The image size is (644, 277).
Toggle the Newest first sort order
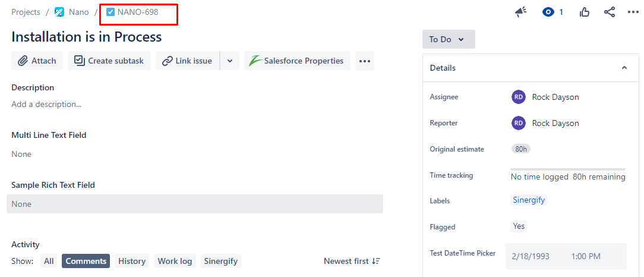click(x=352, y=261)
